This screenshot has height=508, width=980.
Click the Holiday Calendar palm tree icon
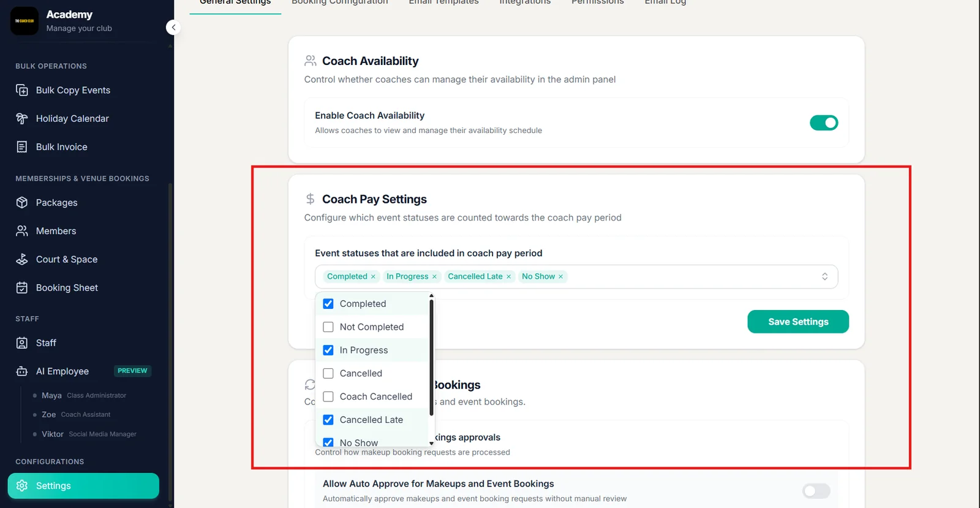pos(22,118)
